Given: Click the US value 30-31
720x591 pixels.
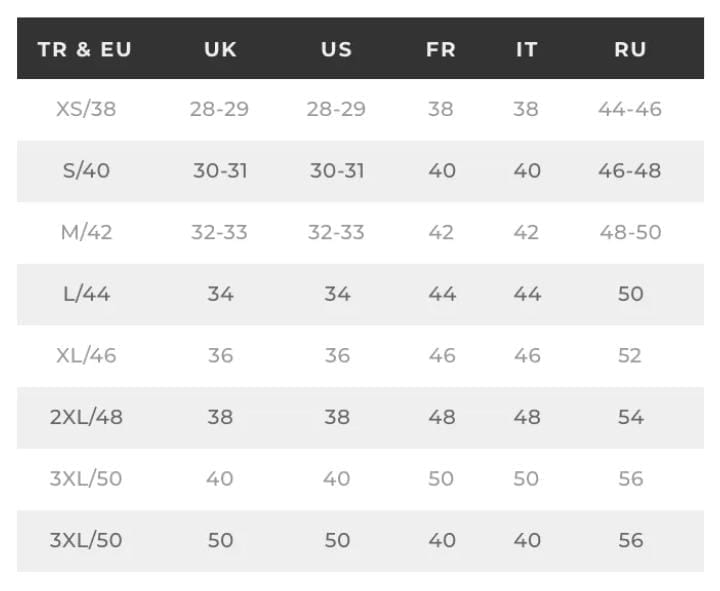Looking at the screenshot, I should 337,171.
